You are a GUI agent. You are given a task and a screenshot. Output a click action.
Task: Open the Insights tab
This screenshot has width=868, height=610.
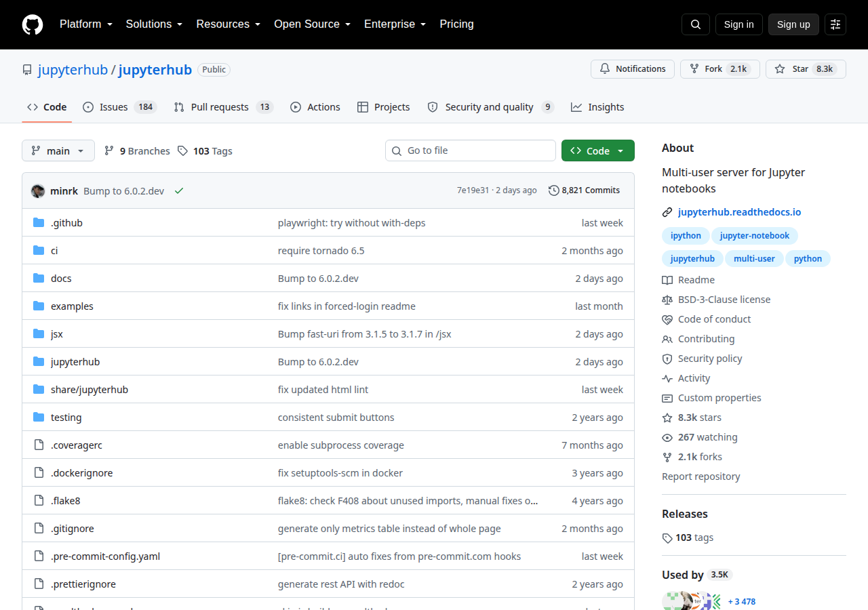[x=597, y=107]
